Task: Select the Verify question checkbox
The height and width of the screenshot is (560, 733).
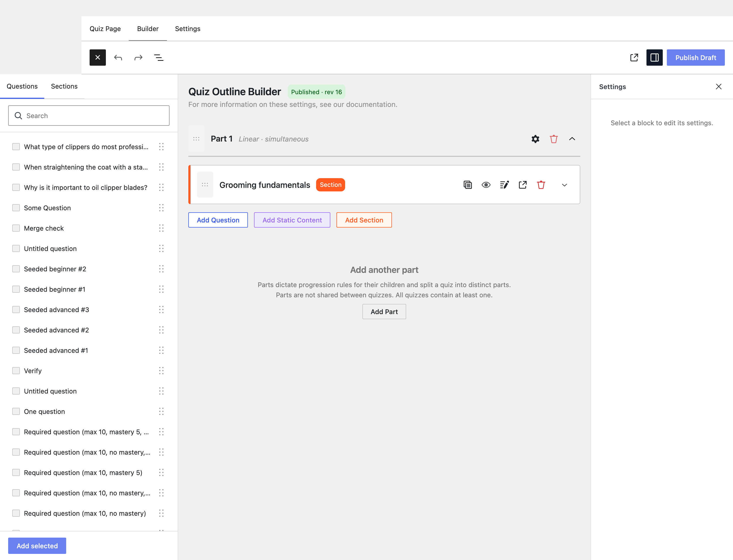Action: [x=16, y=371]
